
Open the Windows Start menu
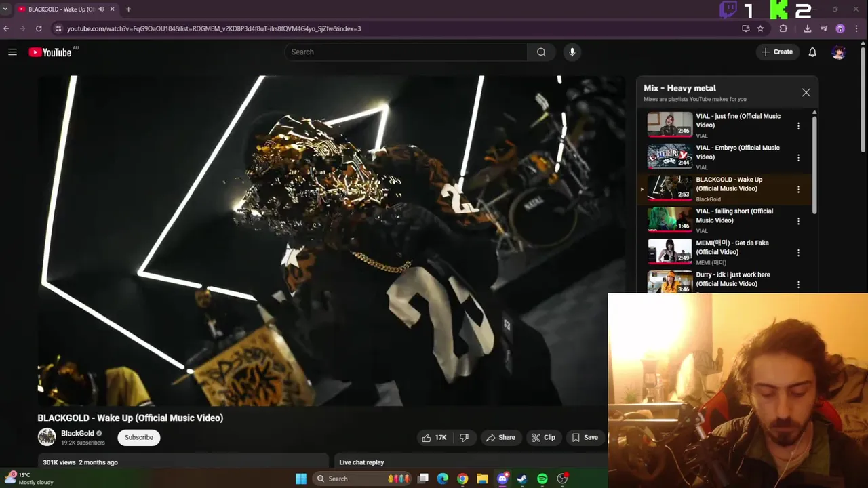(301, 479)
